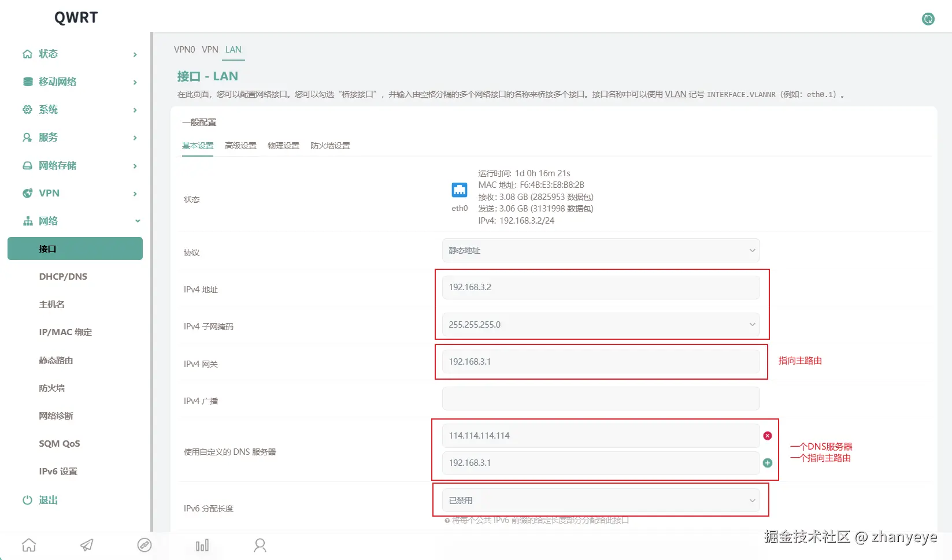Click the empty IPv4 广播 input field
The image size is (952, 560).
pyautogui.click(x=601, y=399)
